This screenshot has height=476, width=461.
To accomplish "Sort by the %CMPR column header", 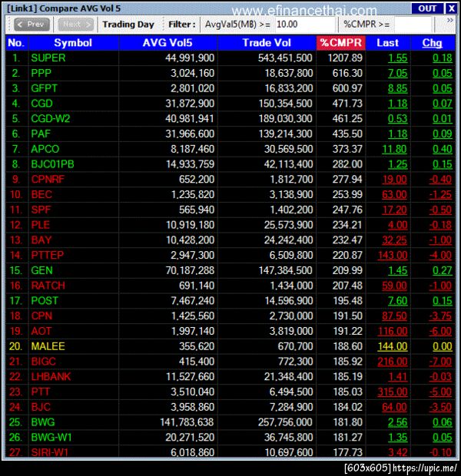I will pos(340,43).
